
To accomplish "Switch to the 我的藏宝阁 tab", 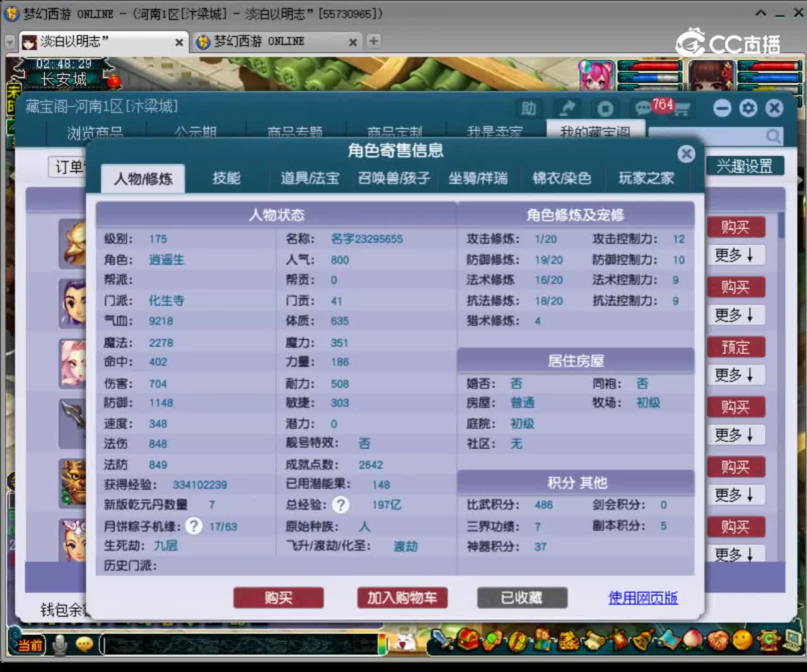I will [x=595, y=131].
